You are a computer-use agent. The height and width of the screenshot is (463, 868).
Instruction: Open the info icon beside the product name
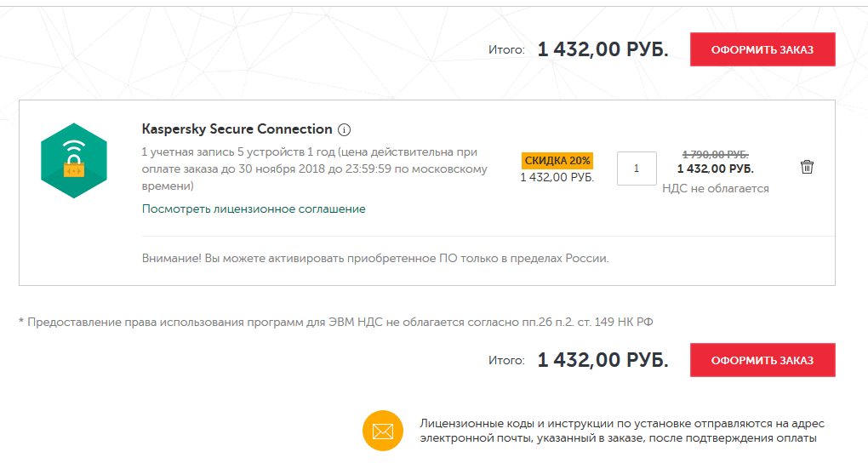click(x=345, y=130)
